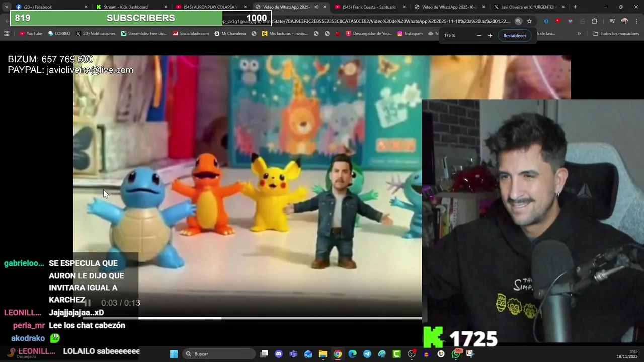The image size is (644, 362).
Task: Open Telegram from the taskbar
Action: coord(367,354)
